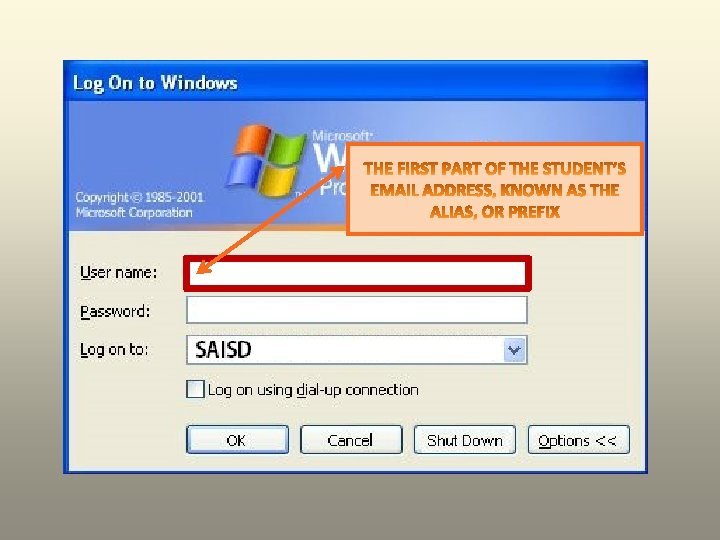Click the 'Log On to Windows' title bar
The width and height of the screenshot is (720, 540).
[355, 82]
